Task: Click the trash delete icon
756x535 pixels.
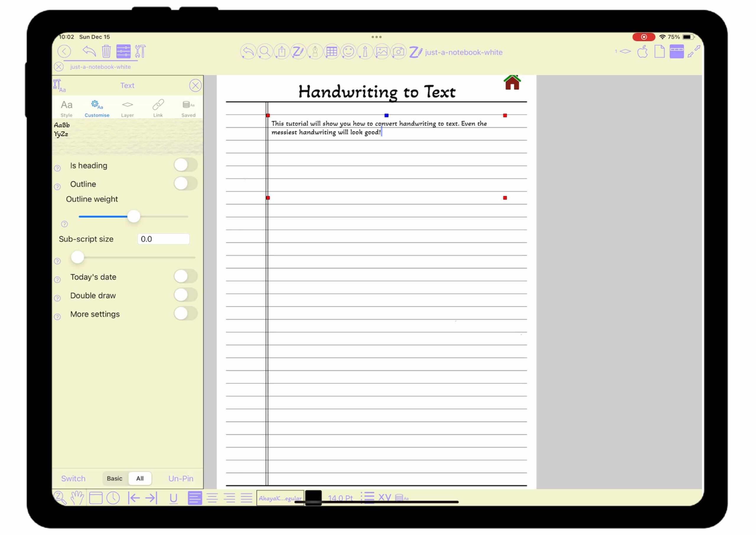Action: click(106, 51)
